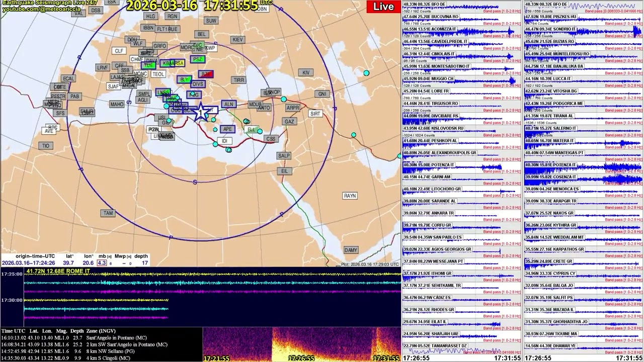Click the green PSZ station label
The image size is (644, 362).
point(198,59)
